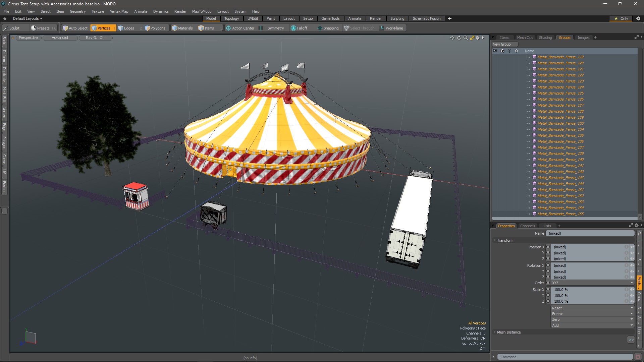
Task: Click the outlined cube column header
Action: click(509, 51)
